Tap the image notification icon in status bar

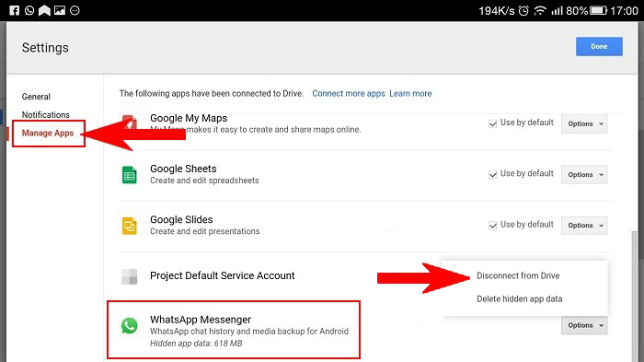click(x=60, y=10)
